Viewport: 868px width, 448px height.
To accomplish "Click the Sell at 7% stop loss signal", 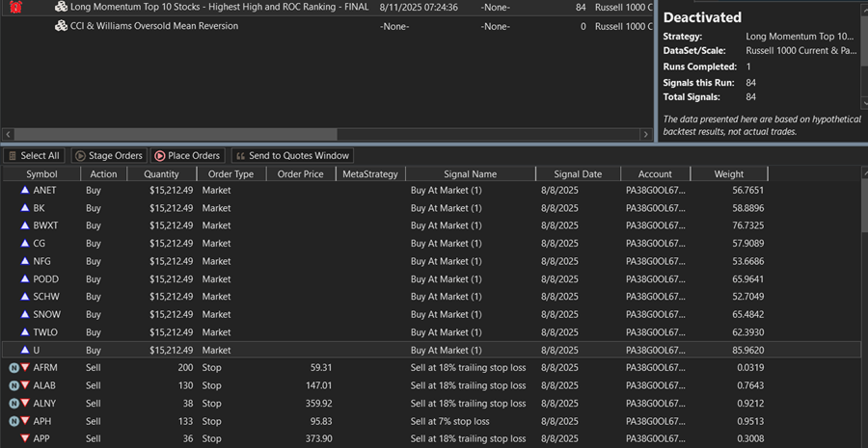I will tap(450, 421).
